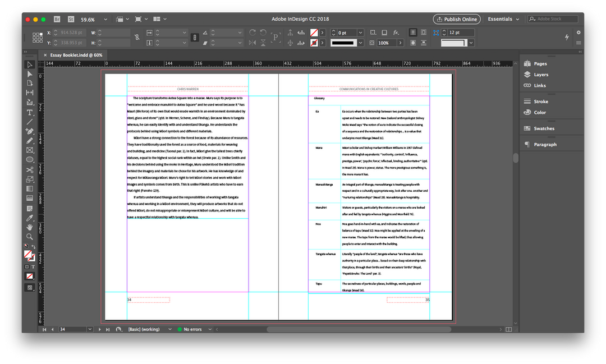
Task: Open the Layers panel
Action: pos(541,75)
